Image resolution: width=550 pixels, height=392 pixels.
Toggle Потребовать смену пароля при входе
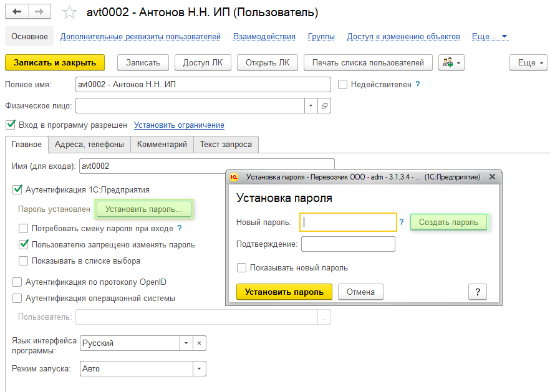[24, 229]
